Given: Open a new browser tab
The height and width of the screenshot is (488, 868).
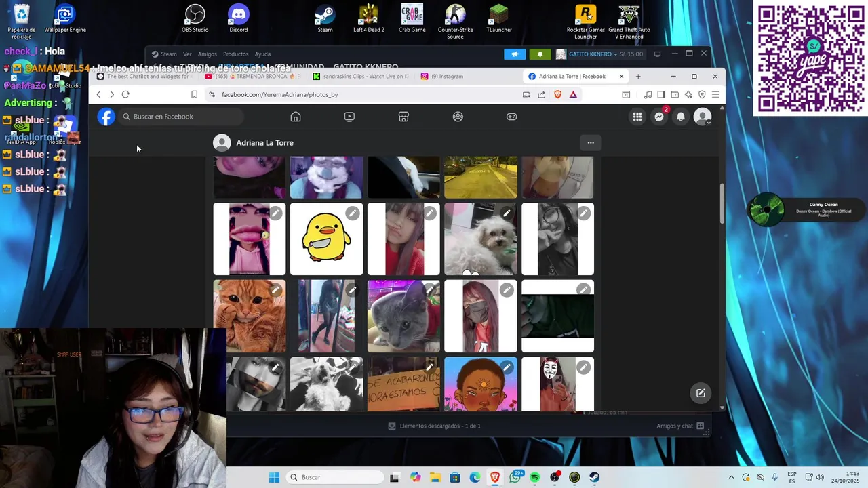Looking at the screenshot, I should click(638, 77).
